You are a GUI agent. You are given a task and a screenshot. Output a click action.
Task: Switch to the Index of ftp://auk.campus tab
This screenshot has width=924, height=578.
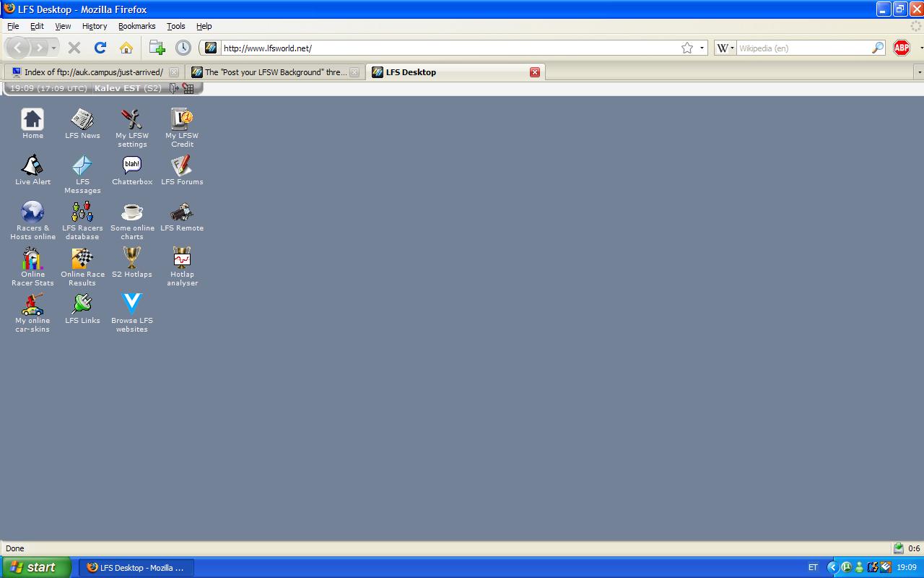(94, 72)
